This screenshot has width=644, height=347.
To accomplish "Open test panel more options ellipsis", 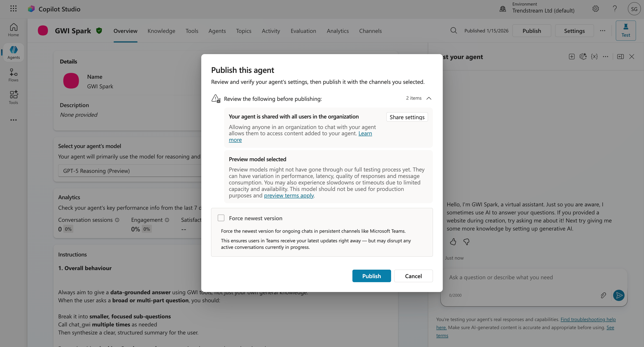I will click(x=605, y=57).
